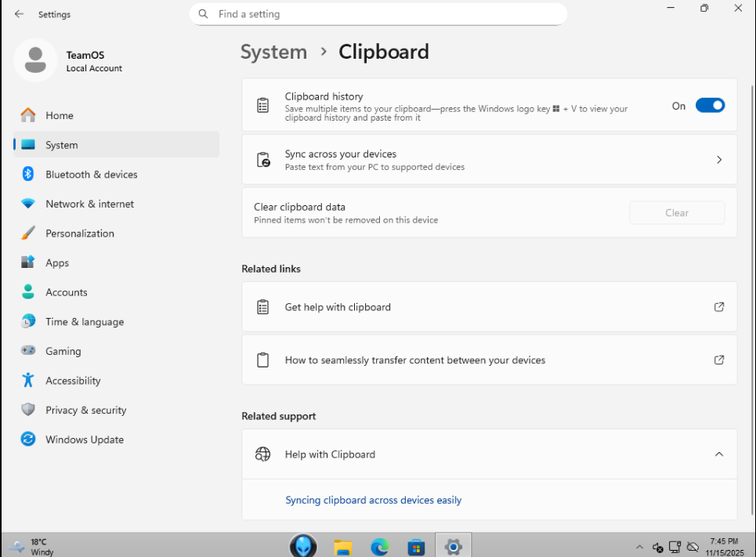
Task: Click the Settings gear taskbar icon
Action: [x=454, y=547]
